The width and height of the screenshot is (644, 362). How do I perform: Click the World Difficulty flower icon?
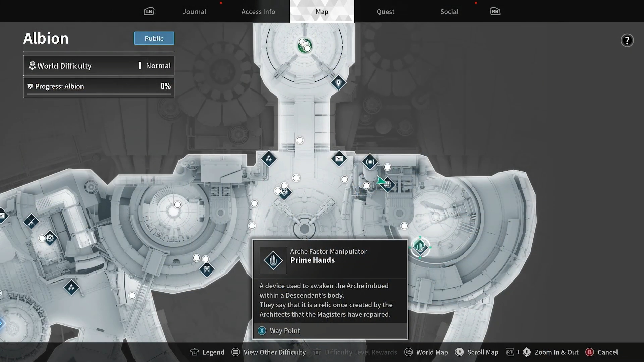point(32,66)
